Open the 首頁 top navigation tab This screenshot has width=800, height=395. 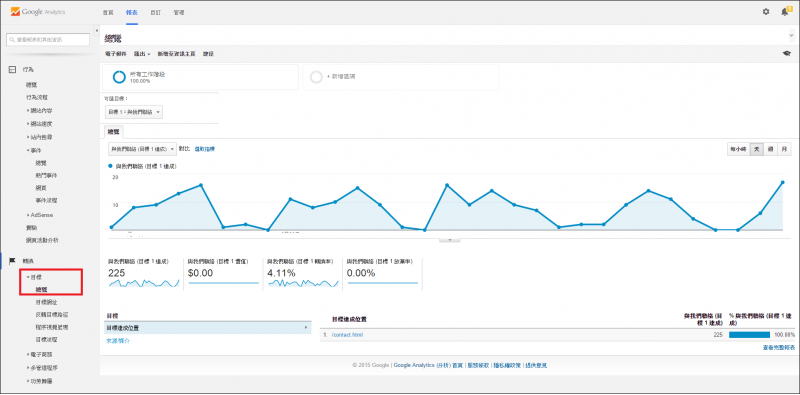108,12
